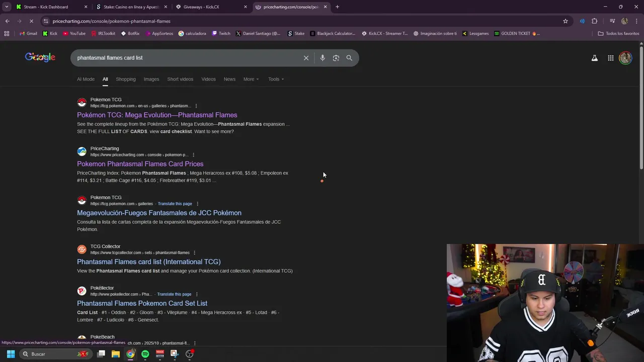Open File Explorer from taskbar
The height and width of the screenshot is (362, 644).
(116, 354)
